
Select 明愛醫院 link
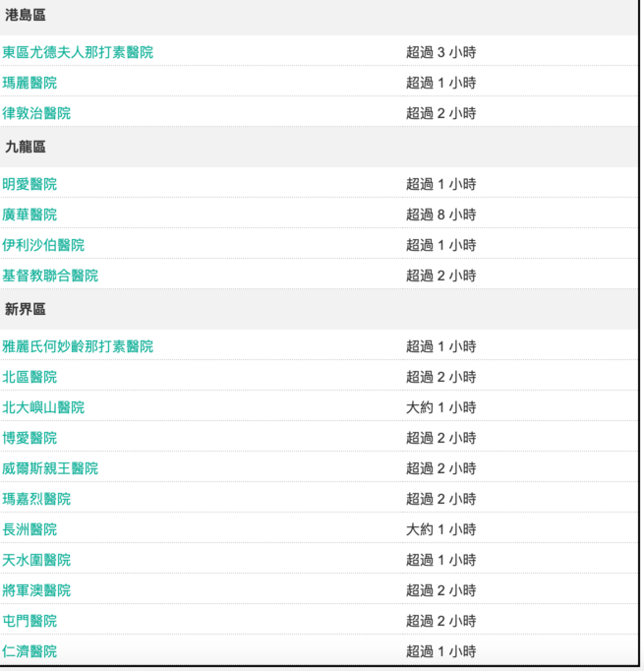point(29,184)
